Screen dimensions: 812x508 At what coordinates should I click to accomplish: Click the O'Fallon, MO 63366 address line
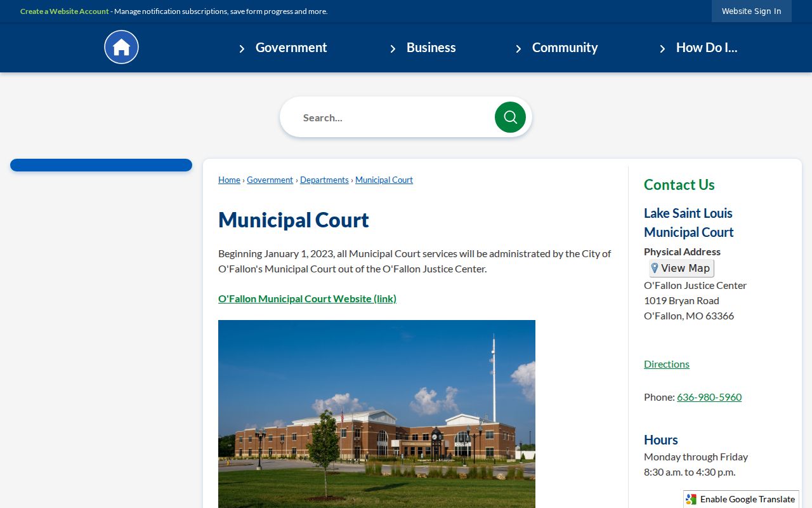[689, 316]
